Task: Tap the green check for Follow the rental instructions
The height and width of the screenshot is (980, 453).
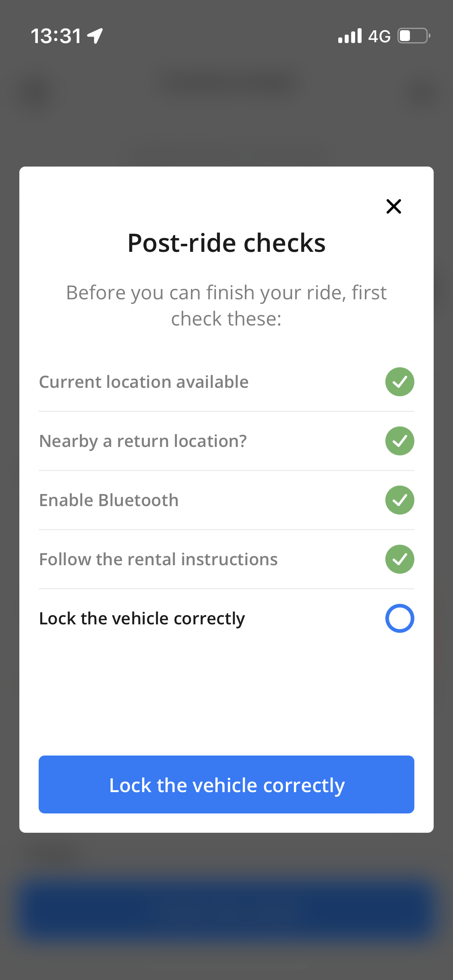Action: pos(399,559)
